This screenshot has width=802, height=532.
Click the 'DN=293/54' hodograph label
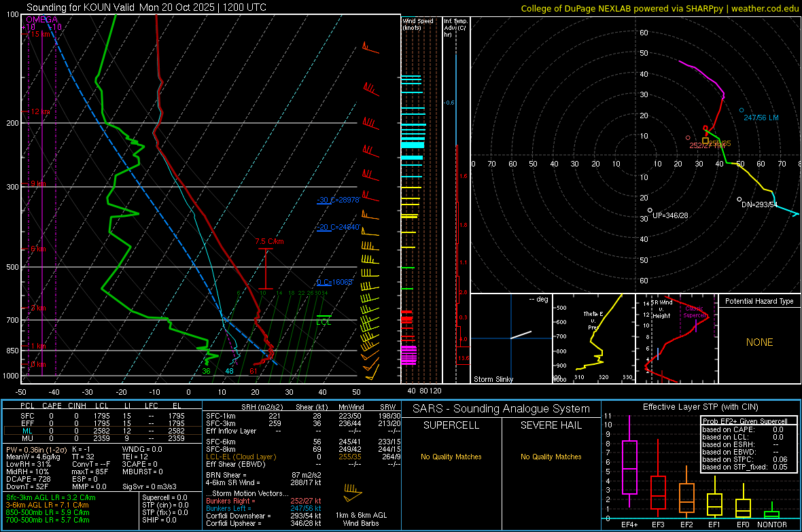tap(760, 205)
